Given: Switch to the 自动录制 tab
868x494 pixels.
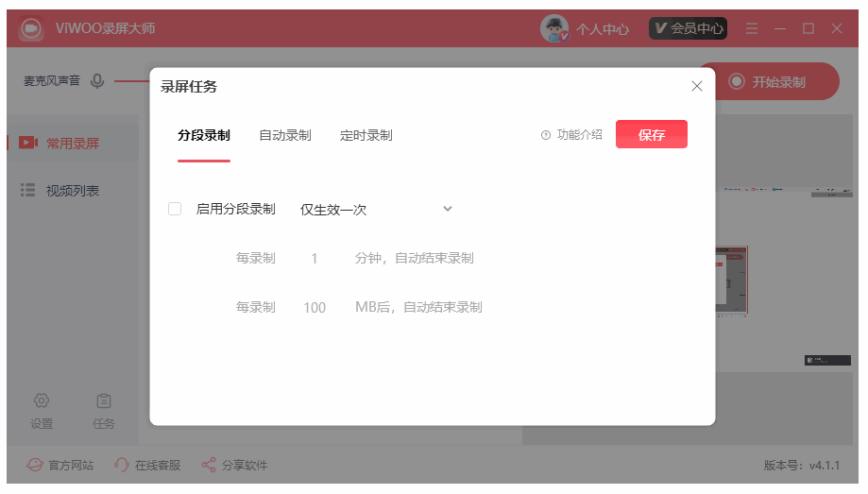Looking at the screenshot, I should 285,135.
